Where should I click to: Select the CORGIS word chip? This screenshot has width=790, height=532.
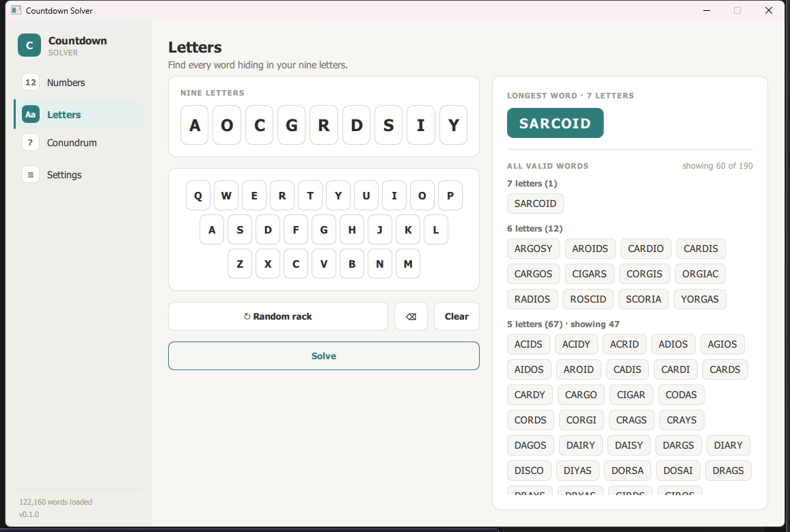(x=644, y=274)
